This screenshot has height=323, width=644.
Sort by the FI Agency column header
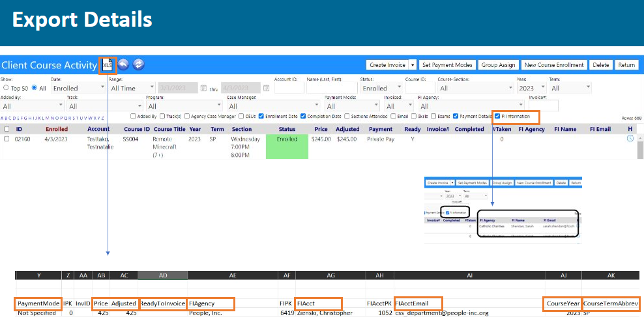pos(531,129)
